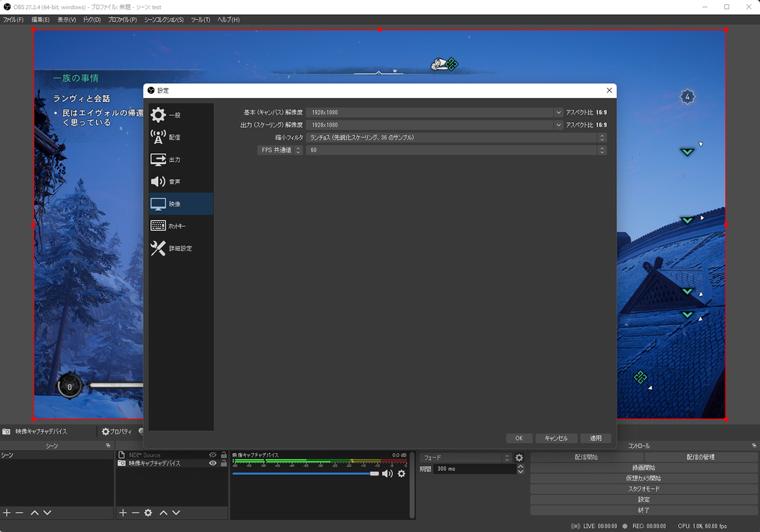Toggle the lock on NDI Source

[x=223, y=455]
